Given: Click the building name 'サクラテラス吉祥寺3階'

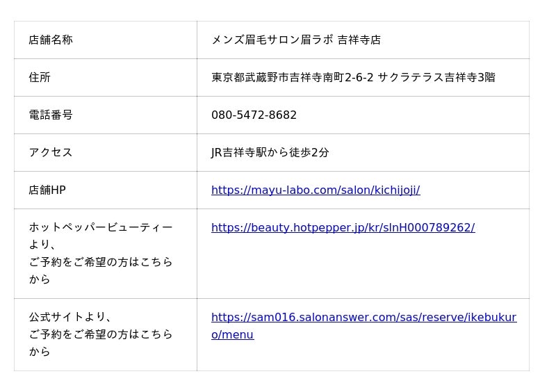Looking at the screenshot, I should (x=436, y=77).
